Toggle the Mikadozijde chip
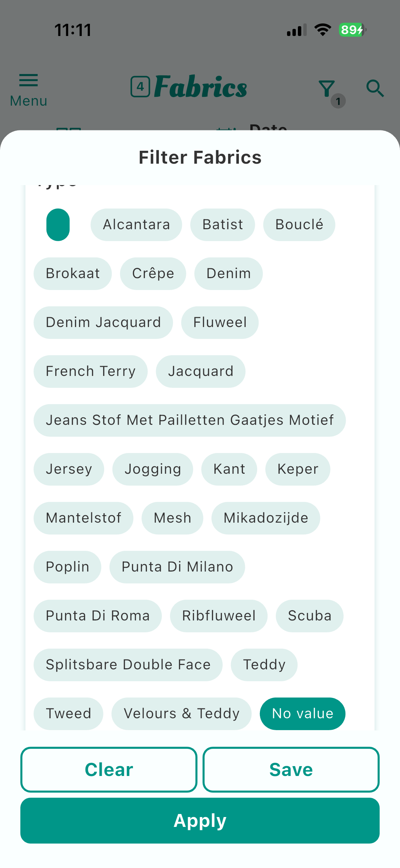The image size is (400, 868). point(266,518)
